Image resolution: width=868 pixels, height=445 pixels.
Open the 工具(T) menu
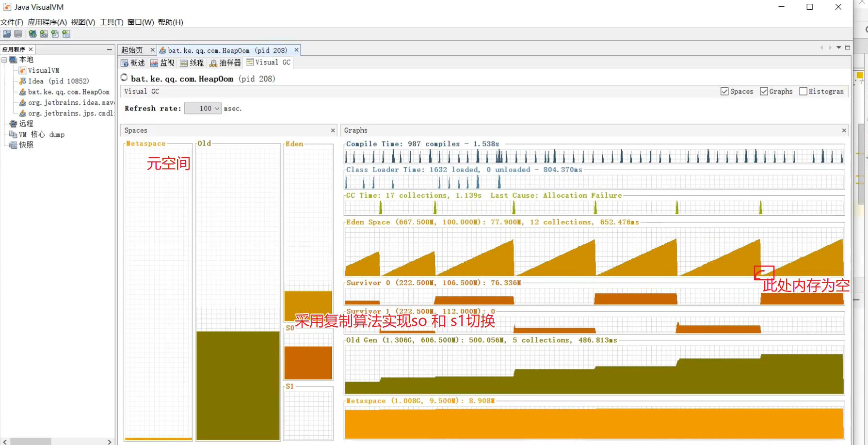[112, 22]
